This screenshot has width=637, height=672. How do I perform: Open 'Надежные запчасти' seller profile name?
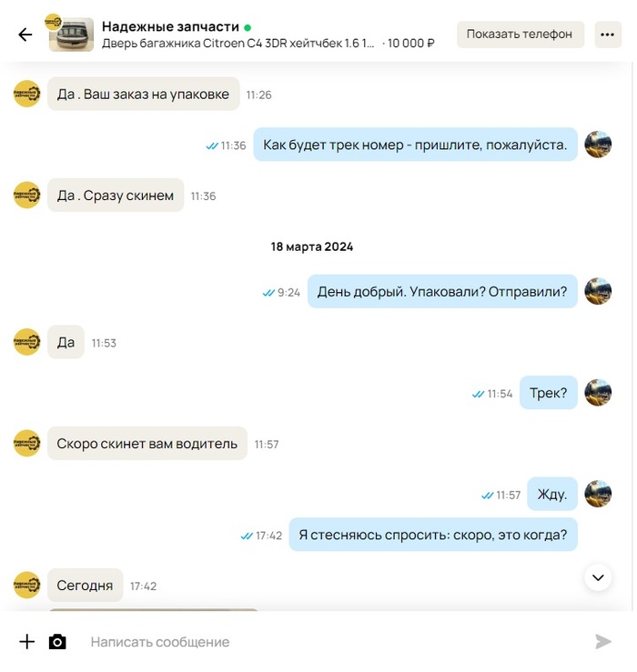click(170, 26)
